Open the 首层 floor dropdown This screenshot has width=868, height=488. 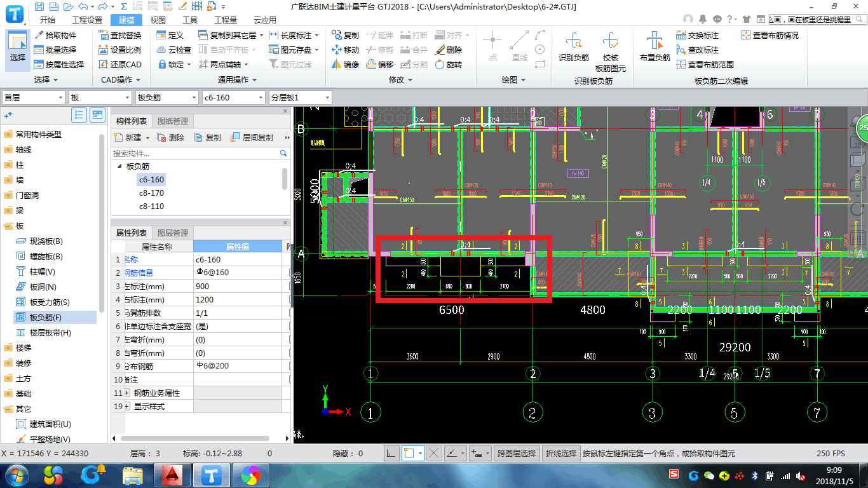[33, 97]
